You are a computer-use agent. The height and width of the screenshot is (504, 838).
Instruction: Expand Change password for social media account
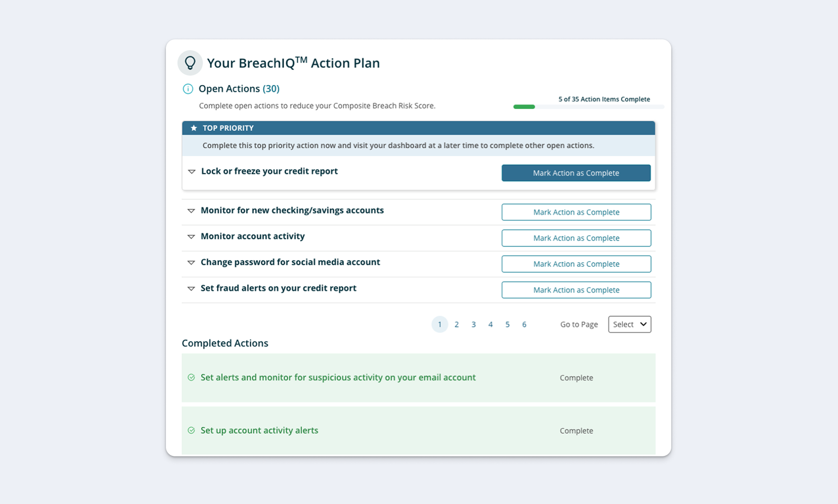coord(191,263)
